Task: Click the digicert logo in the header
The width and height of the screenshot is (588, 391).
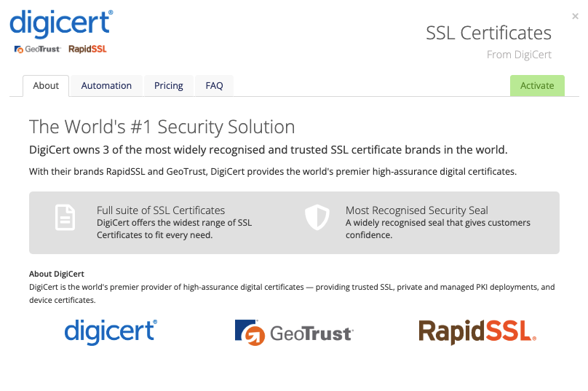Action: tap(61, 24)
